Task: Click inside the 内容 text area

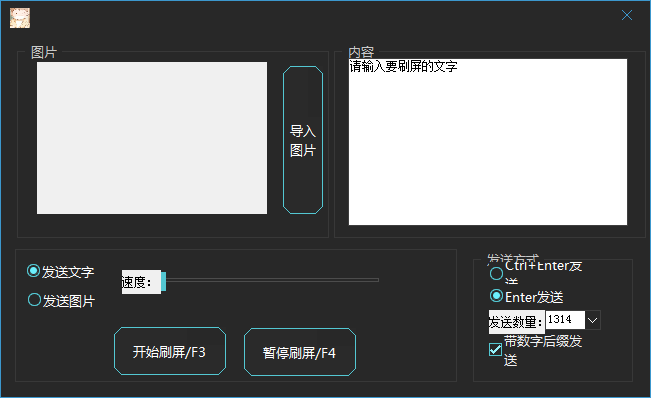Action: click(488, 142)
